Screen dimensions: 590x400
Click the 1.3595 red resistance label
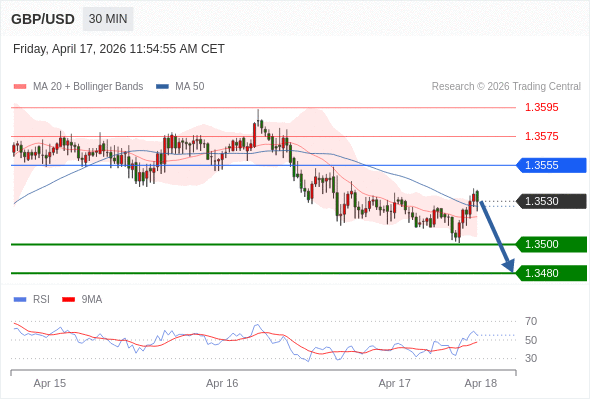click(x=542, y=108)
